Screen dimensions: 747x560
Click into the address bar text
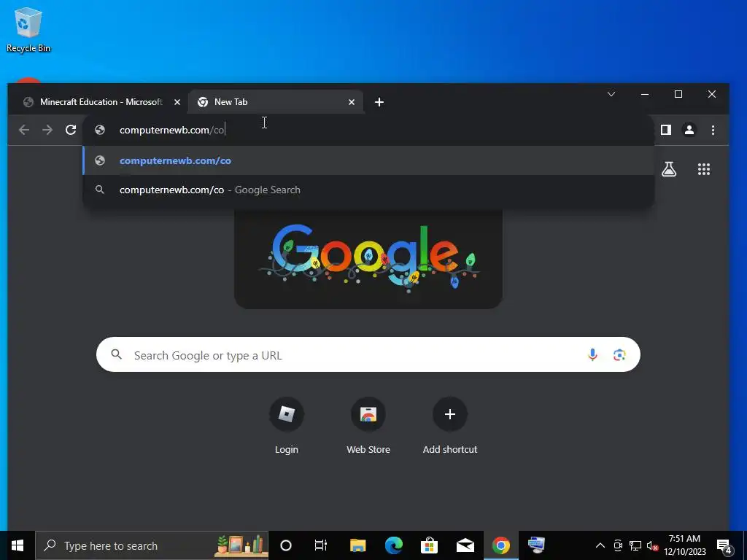171,130
